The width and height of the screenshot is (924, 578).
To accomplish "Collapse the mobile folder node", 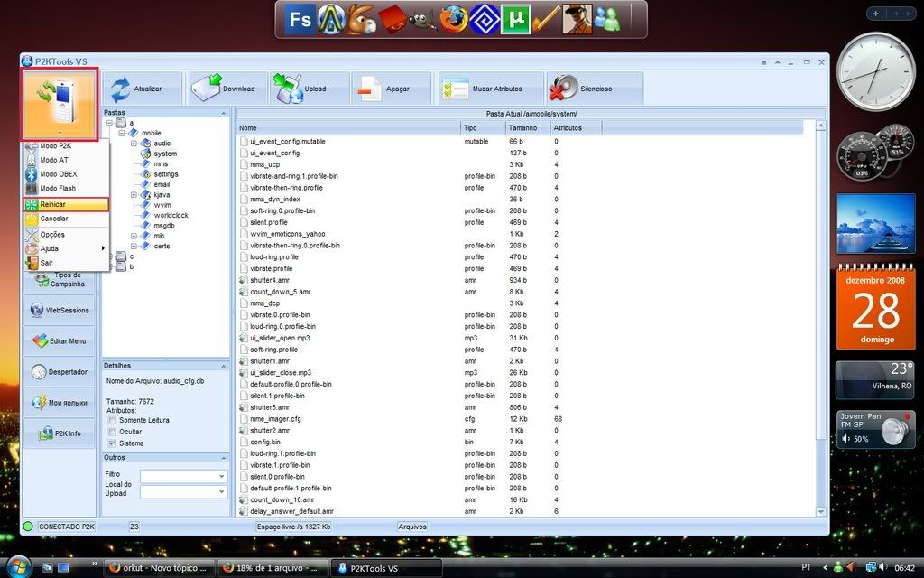I will [x=122, y=134].
